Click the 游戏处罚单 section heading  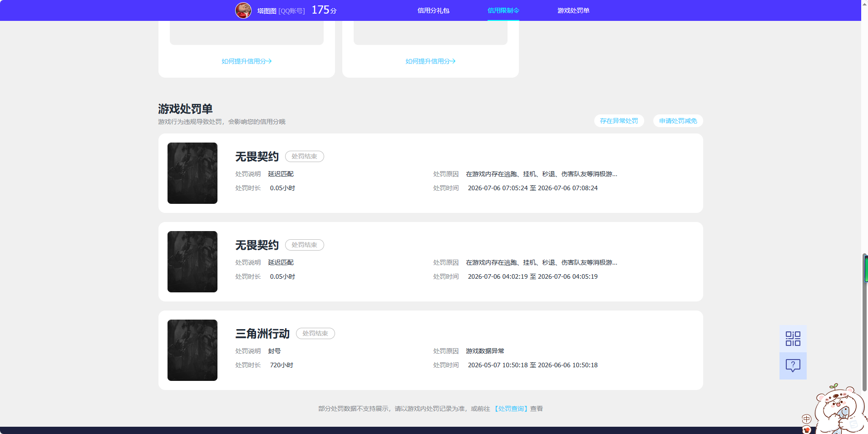185,109
